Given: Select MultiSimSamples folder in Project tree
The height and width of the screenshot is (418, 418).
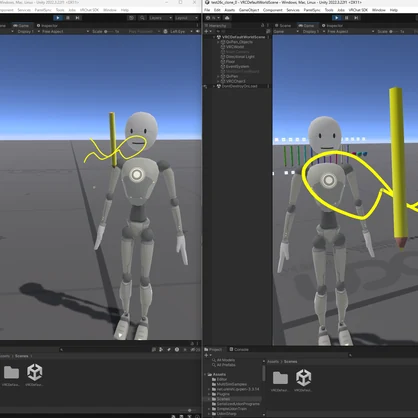Looking at the screenshot, I should point(229,384).
